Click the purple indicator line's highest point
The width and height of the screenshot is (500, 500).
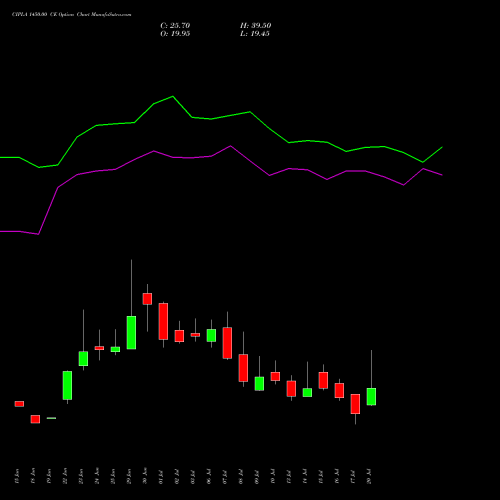tap(230, 146)
